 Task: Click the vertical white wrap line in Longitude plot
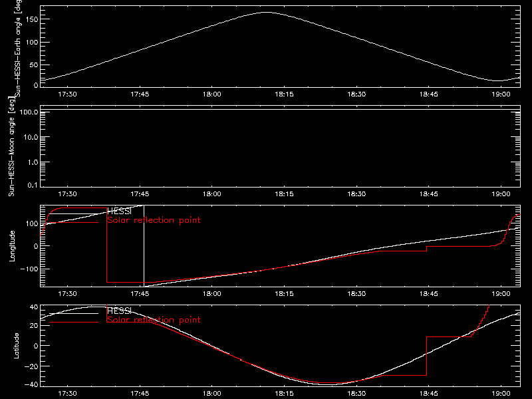tap(144, 246)
